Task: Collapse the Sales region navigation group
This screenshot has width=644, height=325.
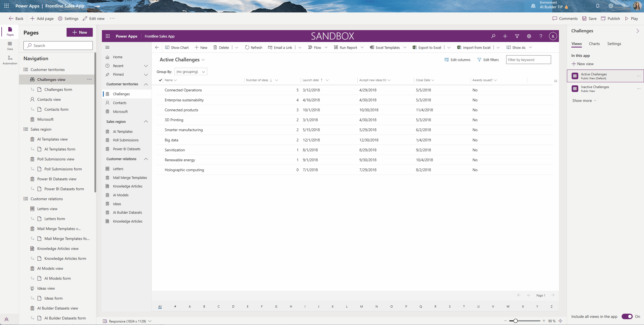Action: coord(146,121)
